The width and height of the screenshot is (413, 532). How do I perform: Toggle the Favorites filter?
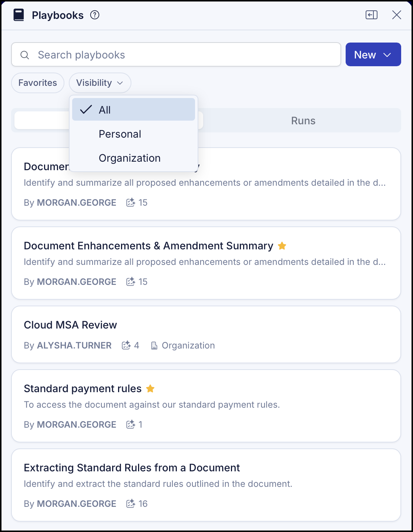38,83
